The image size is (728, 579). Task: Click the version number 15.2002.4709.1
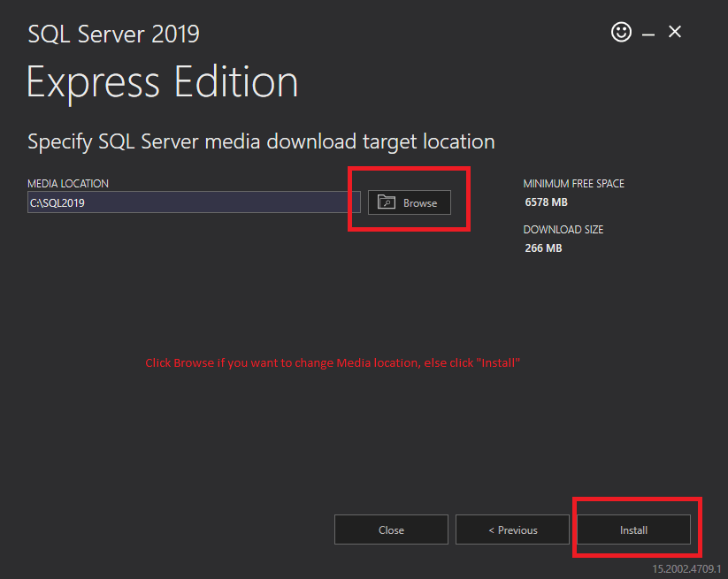(686, 568)
